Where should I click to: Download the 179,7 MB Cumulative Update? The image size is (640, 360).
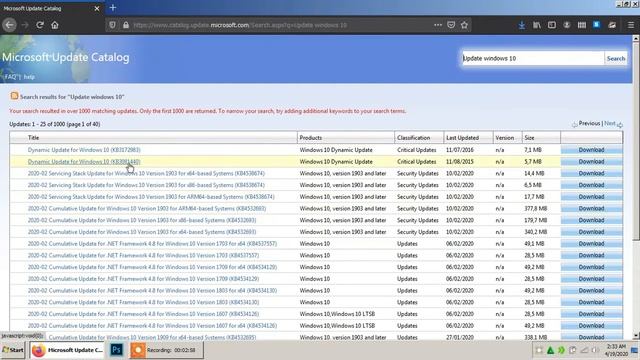coord(591,220)
